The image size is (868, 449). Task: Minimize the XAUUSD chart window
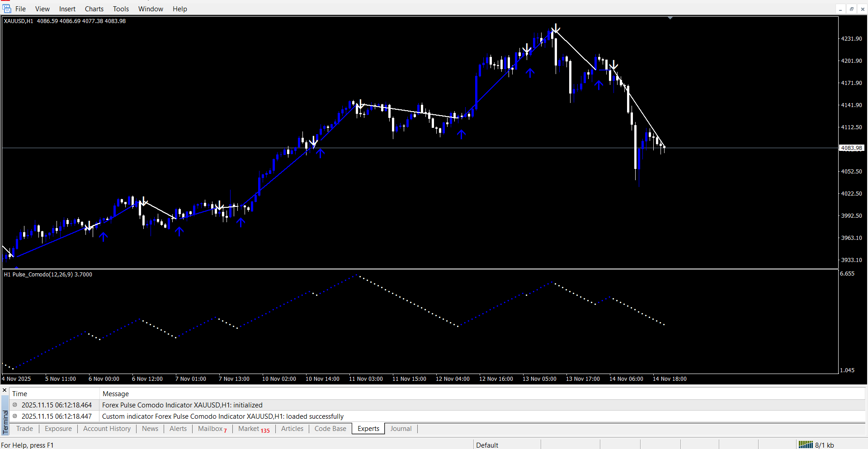(x=840, y=9)
